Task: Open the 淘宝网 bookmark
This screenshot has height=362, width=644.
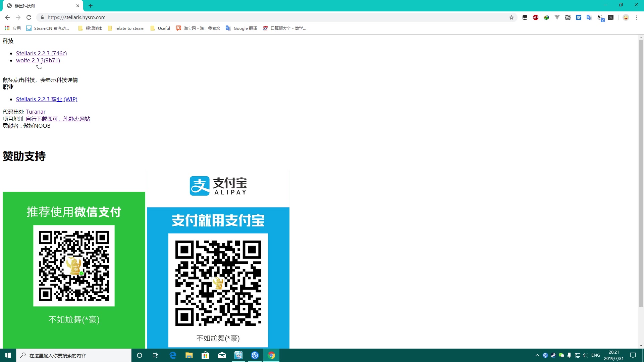Action: [198, 28]
